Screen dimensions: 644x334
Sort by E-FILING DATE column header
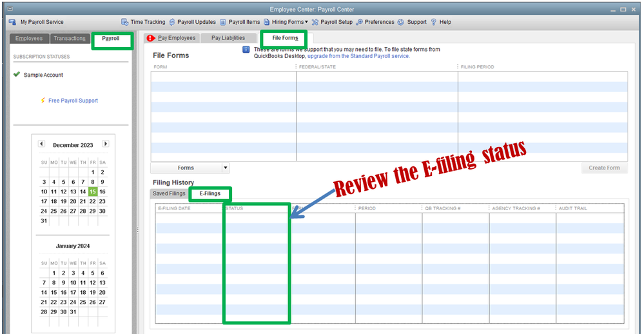pyautogui.click(x=174, y=208)
